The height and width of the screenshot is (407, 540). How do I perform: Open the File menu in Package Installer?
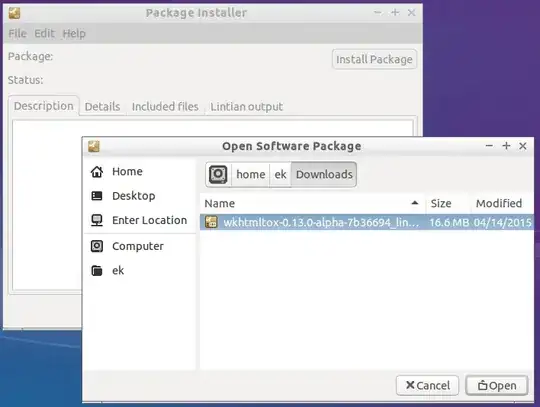point(17,33)
